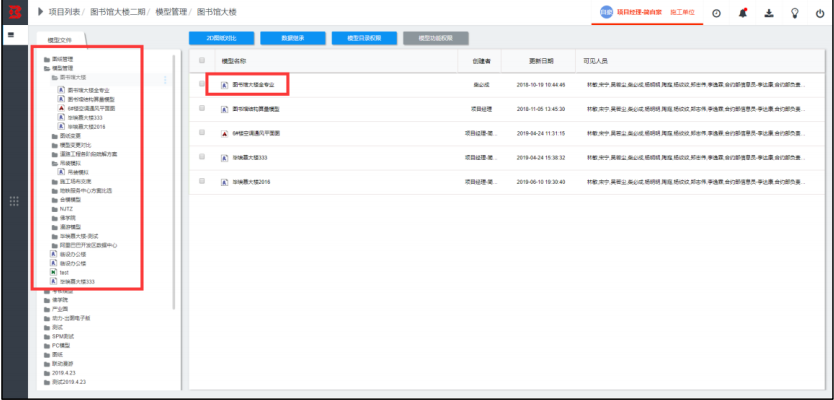Check the box for the 2018-11-05 row
834x400 pixels.
click(202, 108)
